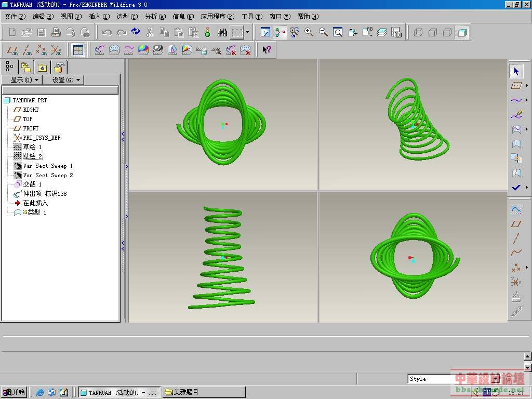Click the Regenerate model traffic light icon
Image resolution: width=532 pixels, height=399 pixels.
(x=207, y=32)
